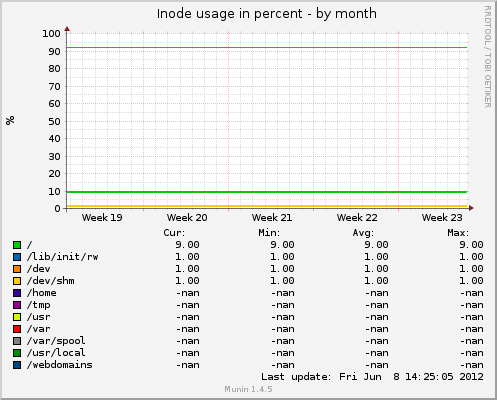This screenshot has width=497, height=400.
Task: Click the Max value 9.00 for /
Action: click(471, 245)
